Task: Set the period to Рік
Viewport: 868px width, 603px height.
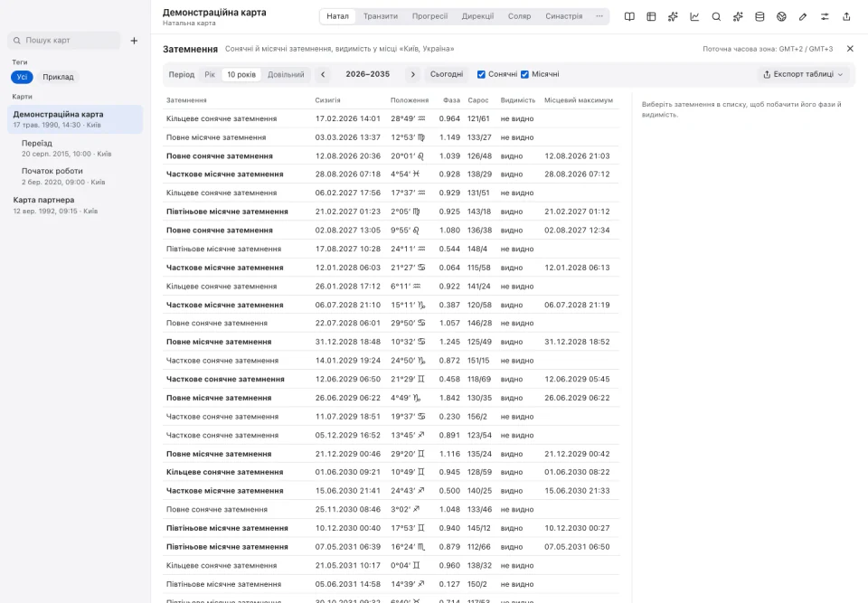Action: point(210,74)
